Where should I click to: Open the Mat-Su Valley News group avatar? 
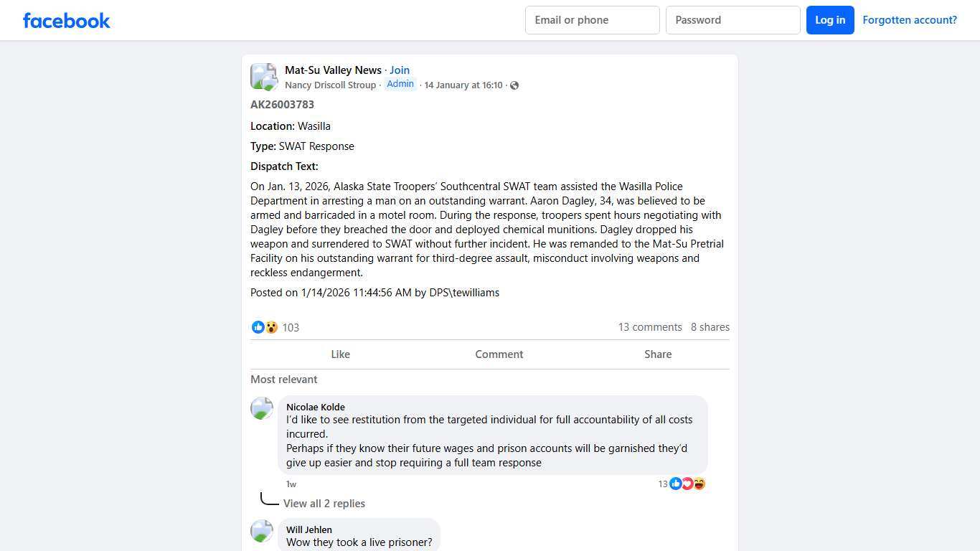click(263, 77)
